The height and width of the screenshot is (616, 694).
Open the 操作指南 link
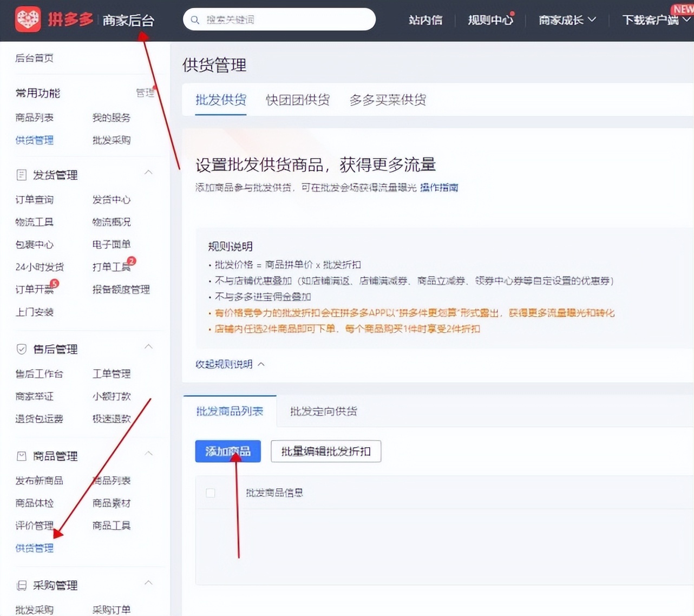pos(439,187)
